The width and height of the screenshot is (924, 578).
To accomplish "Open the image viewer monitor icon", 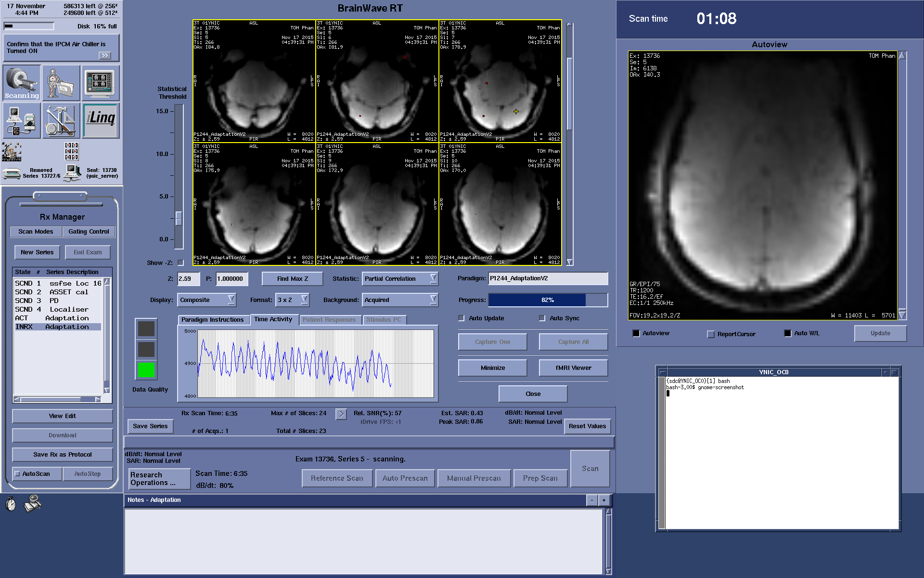I will [x=100, y=82].
